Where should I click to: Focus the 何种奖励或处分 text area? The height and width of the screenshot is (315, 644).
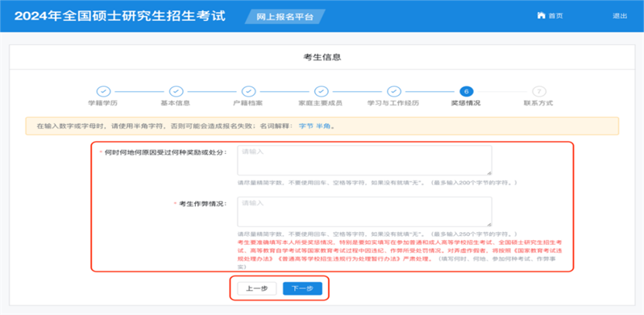pos(364,160)
